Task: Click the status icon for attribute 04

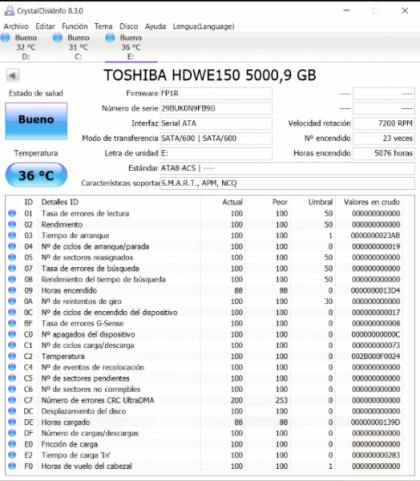Action: coord(12,246)
